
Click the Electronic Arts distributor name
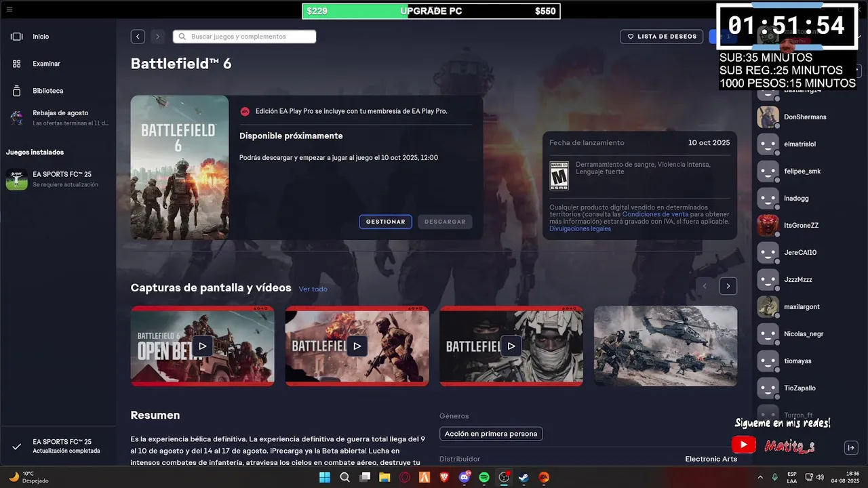(711, 459)
